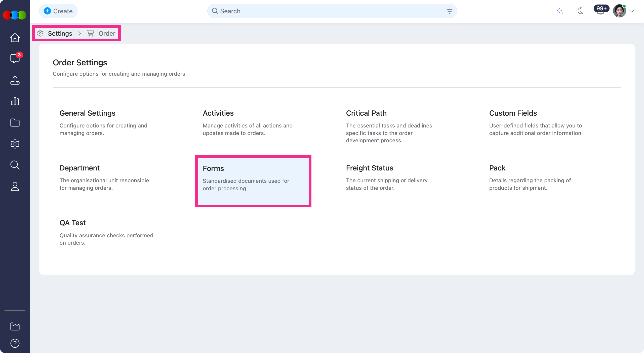Open notifications with the 99+ badge
The image size is (644, 353).
tap(601, 10)
